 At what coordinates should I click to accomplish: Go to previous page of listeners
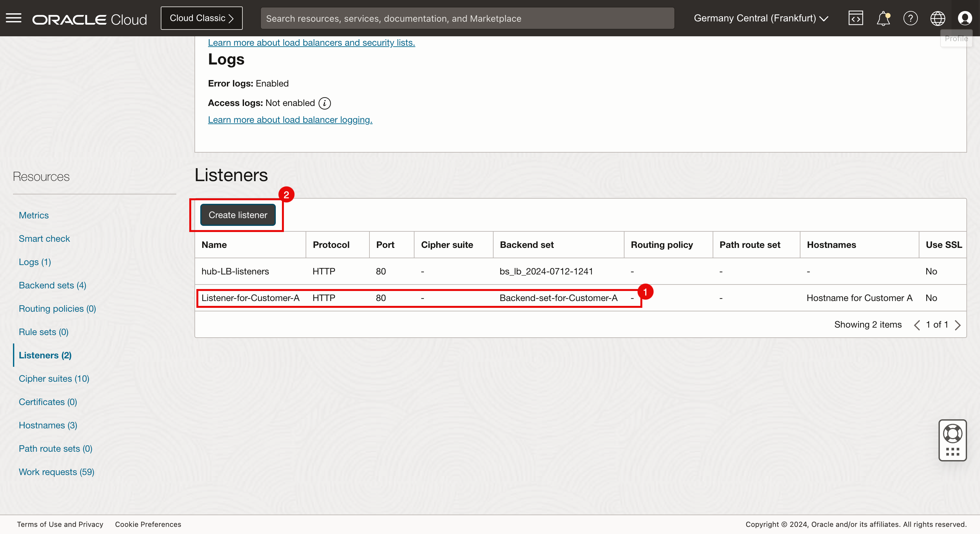tap(917, 325)
